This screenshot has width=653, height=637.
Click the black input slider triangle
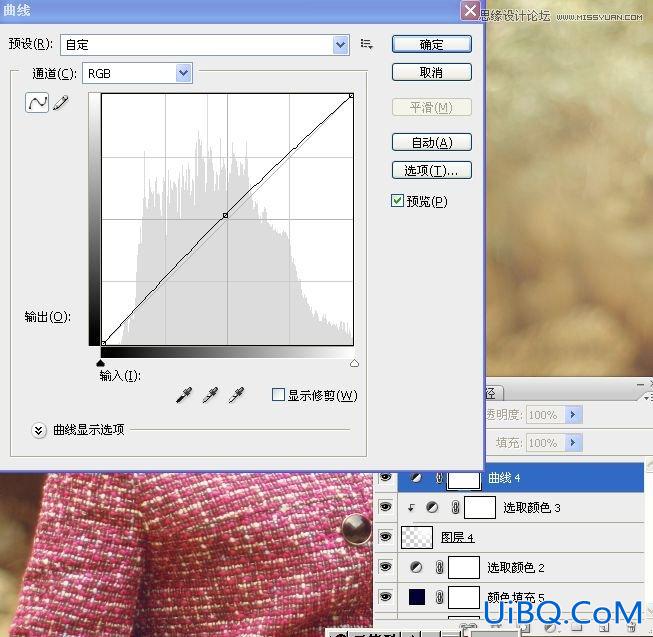click(x=100, y=363)
